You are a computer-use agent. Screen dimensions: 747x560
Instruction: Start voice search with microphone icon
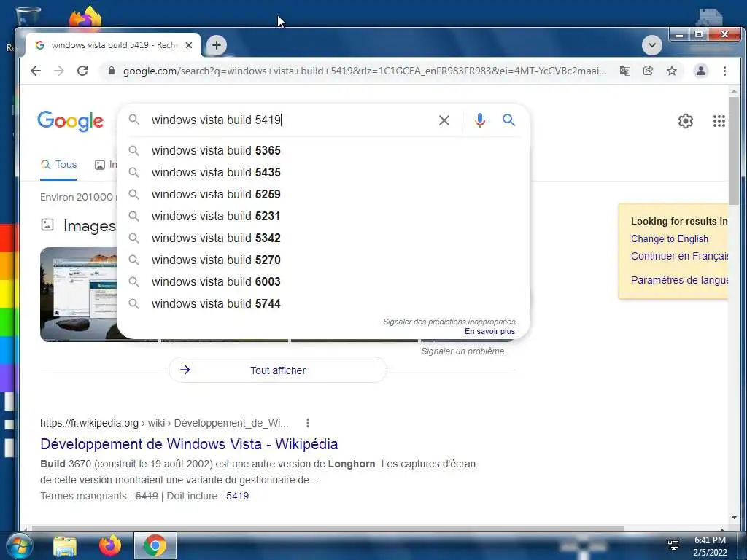click(480, 120)
